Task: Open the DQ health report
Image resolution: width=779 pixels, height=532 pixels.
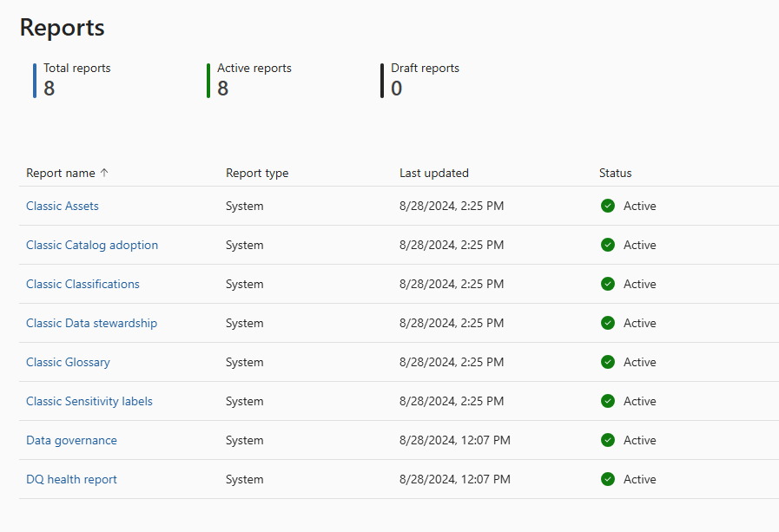Action: pyautogui.click(x=71, y=479)
